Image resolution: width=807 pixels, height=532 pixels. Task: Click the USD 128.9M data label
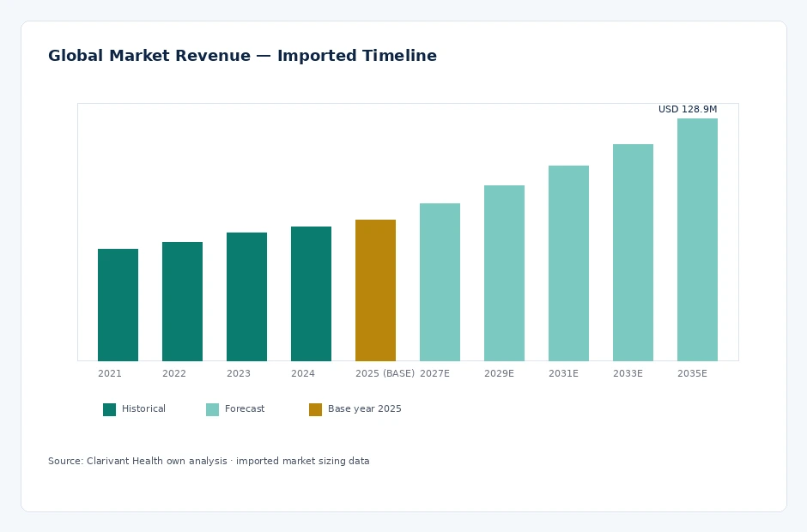coord(688,109)
